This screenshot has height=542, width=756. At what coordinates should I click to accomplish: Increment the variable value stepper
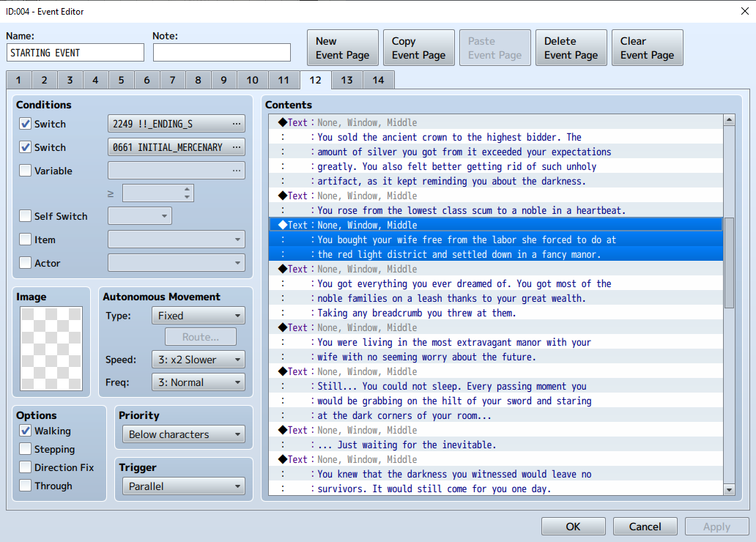187,189
